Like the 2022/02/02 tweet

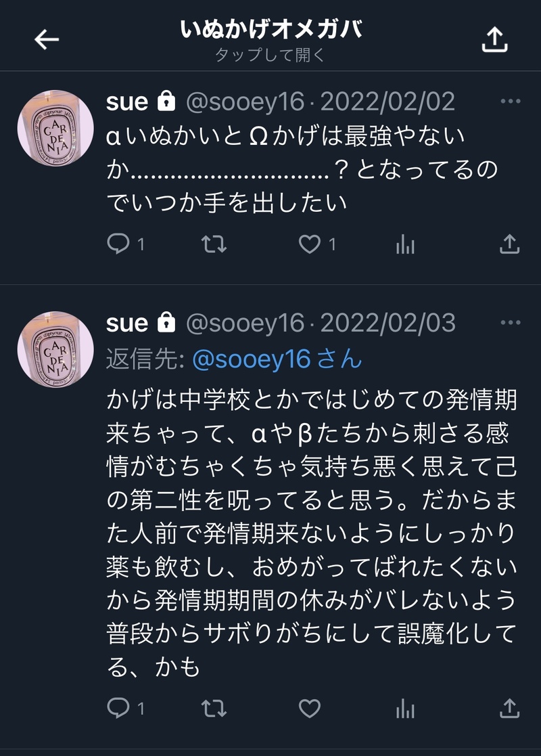point(309,244)
